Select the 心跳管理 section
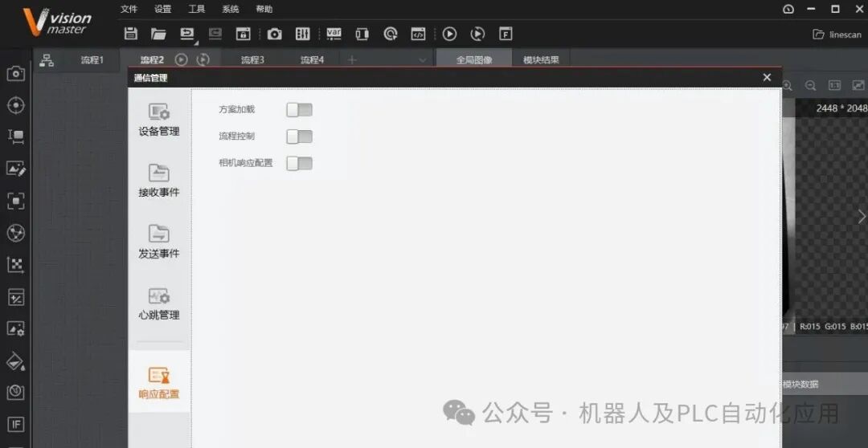Screen dimensions: 868x448 click(159, 303)
